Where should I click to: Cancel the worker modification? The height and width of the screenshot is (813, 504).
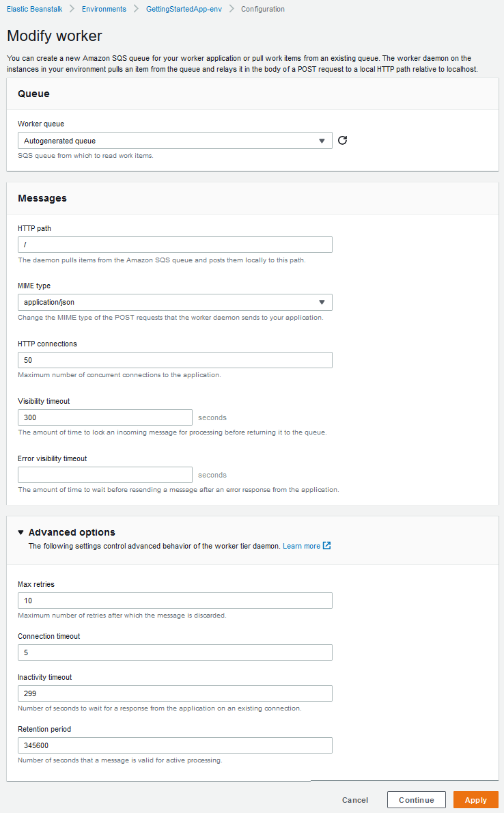[354, 799]
